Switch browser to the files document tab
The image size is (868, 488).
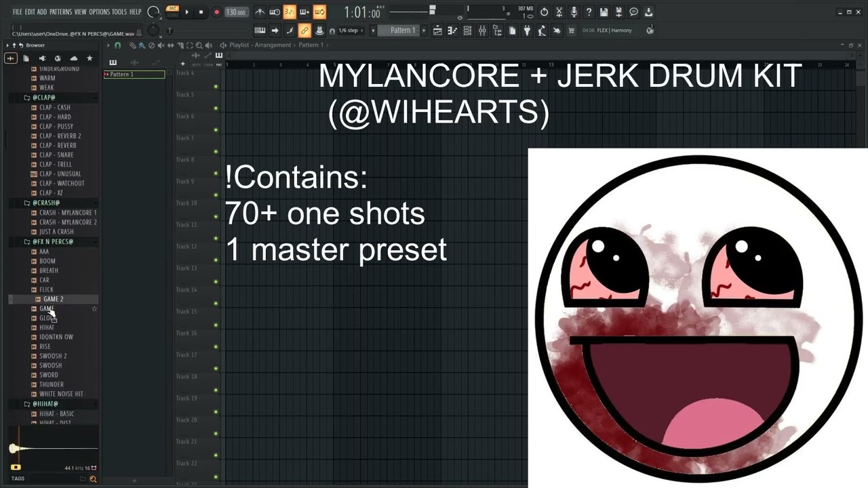pos(26,58)
